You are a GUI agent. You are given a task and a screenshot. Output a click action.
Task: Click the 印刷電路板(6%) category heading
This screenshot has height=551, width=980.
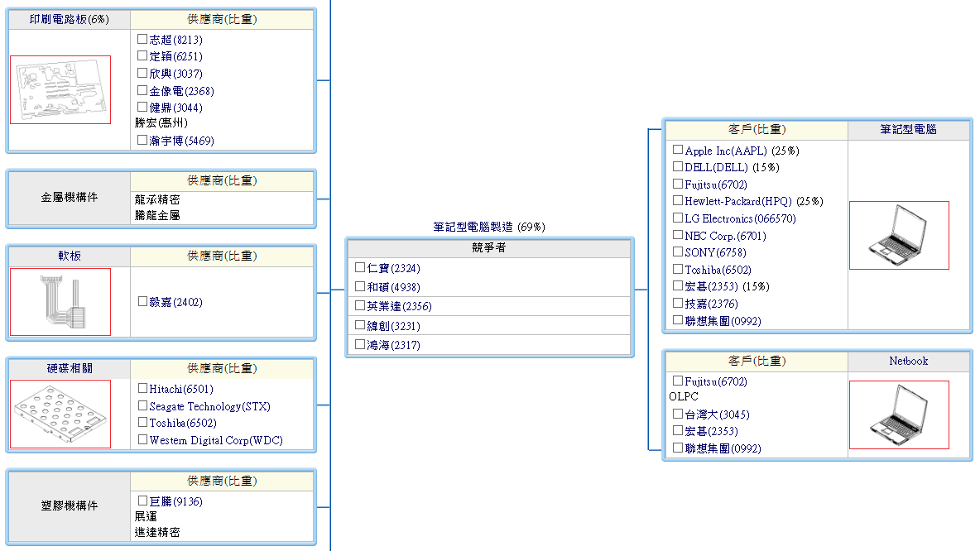70,19
